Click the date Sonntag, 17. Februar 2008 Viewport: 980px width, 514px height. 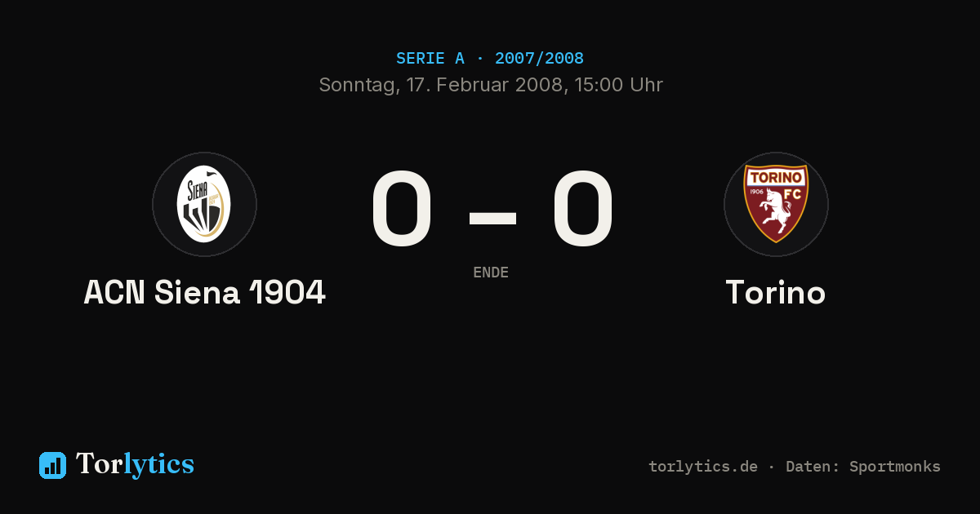[x=442, y=85]
